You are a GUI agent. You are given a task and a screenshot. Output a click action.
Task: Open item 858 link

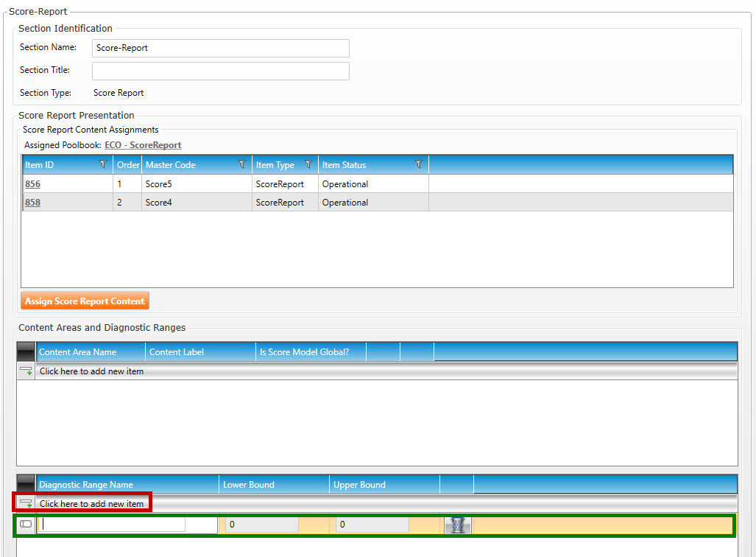pos(32,203)
